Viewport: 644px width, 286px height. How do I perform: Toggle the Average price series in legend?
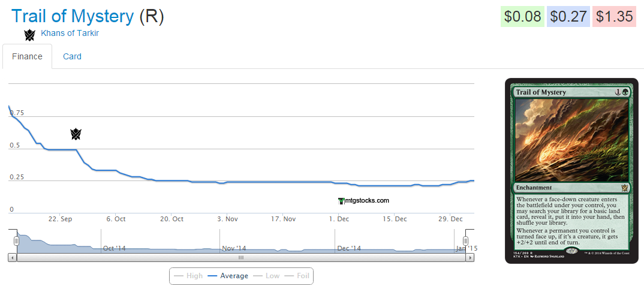(x=228, y=276)
